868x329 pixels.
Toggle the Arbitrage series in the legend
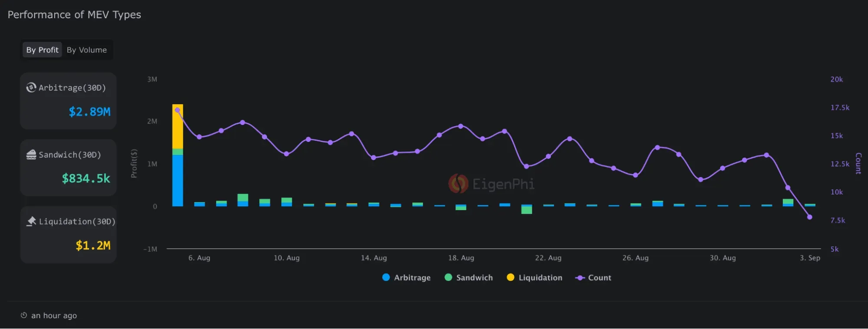click(406, 277)
